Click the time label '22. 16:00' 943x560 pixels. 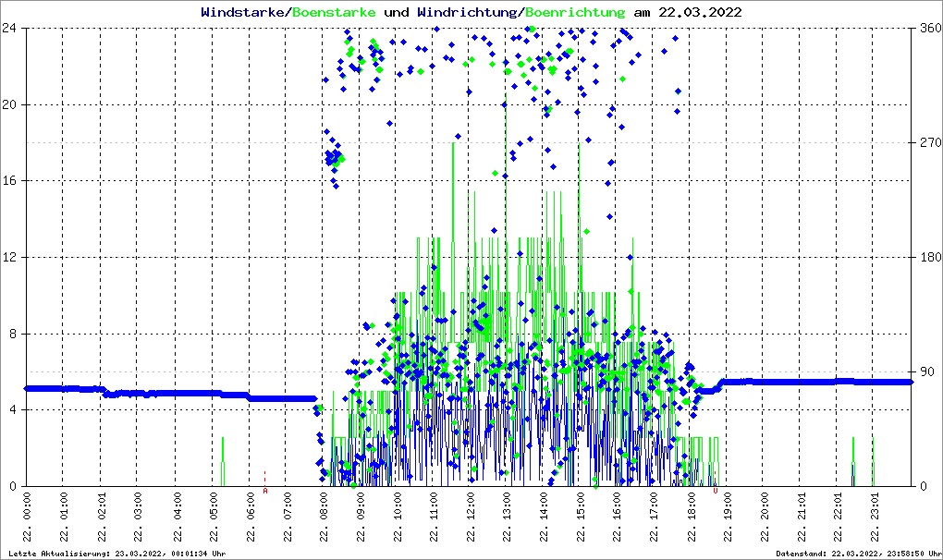coord(617,517)
